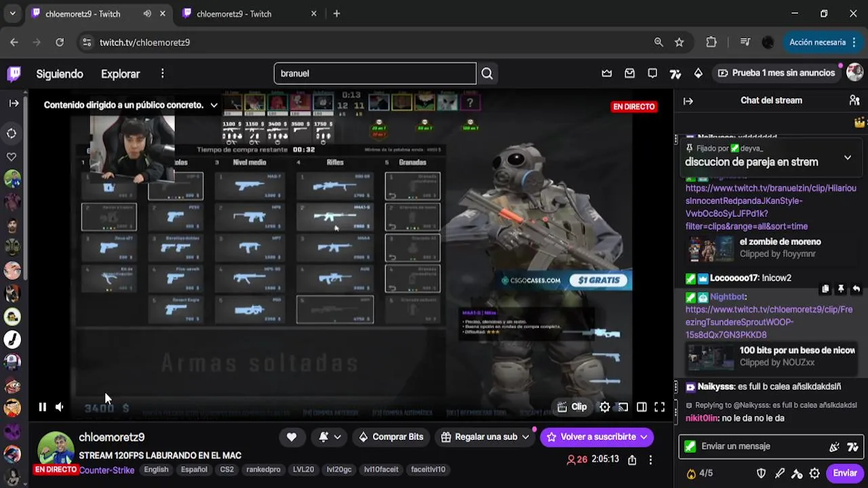Screen dimensions: 868x488
Task: Open a new browser tab
Action: pos(336,14)
